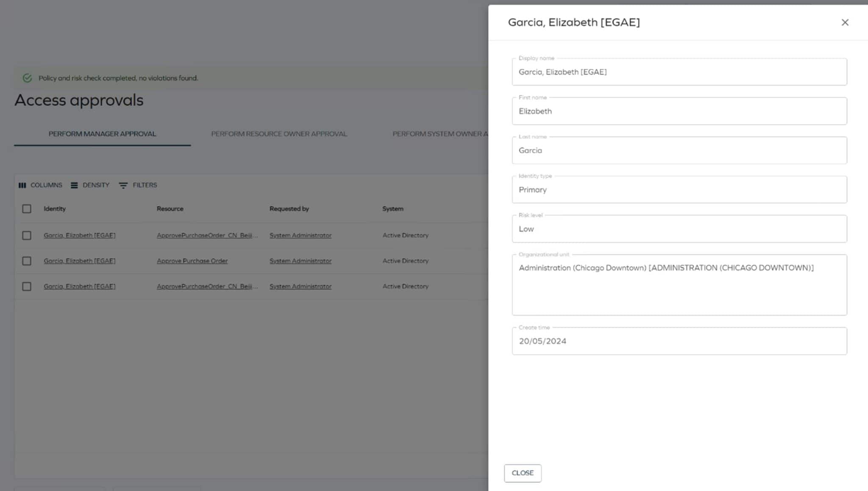Image resolution: width=868 pixels, height=491 pixels.
Task: Open the COLUMNS selector
Action: point(40,185)
